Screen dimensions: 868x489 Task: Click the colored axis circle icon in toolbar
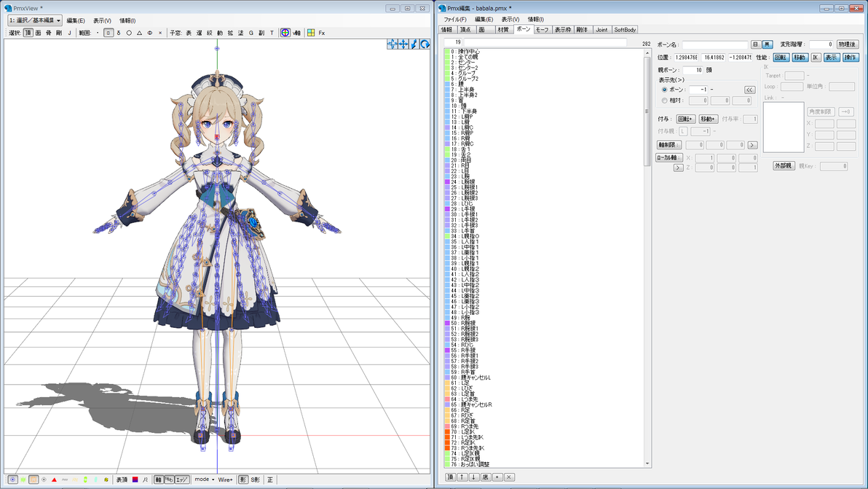[x=285, y=34]
